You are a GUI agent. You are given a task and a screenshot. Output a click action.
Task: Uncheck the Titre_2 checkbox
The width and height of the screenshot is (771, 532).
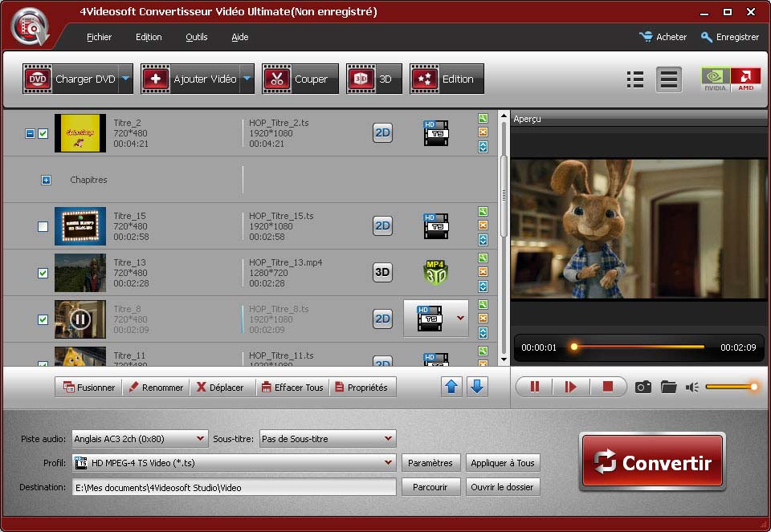[x=43, y=133]
